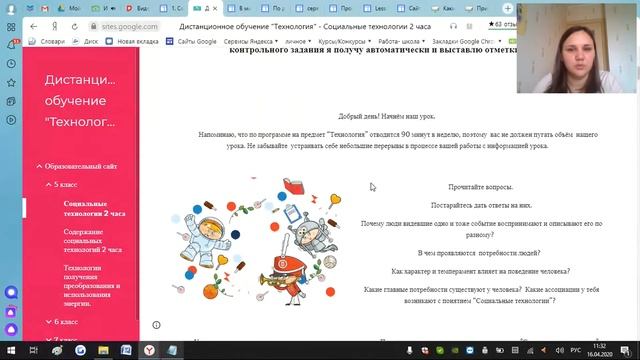Click the microphone icon in the system tray
The image size is (640, 360).
[x=409, y=350]
